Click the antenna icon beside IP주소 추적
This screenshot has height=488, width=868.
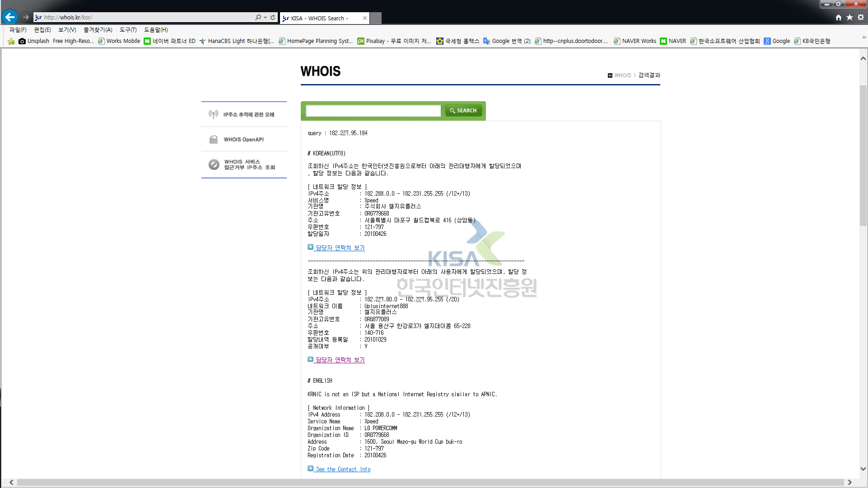coord(213,114)
